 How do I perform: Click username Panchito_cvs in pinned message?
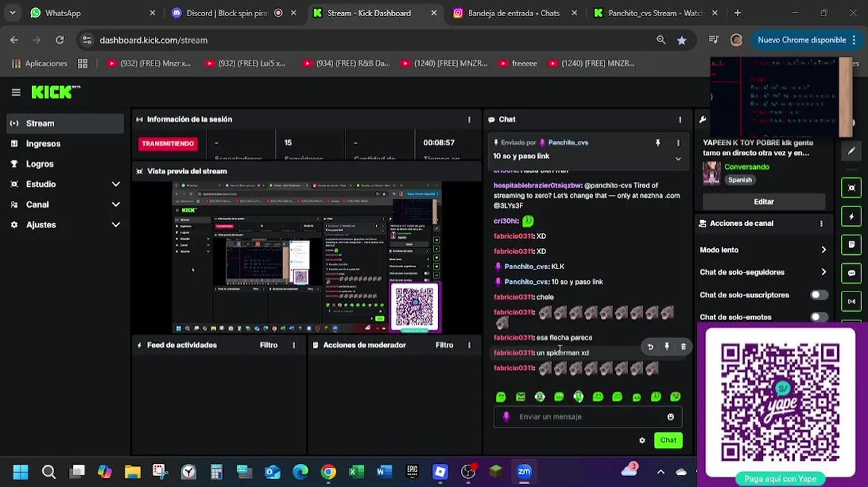pyautogui.click(x=568, y=143)
